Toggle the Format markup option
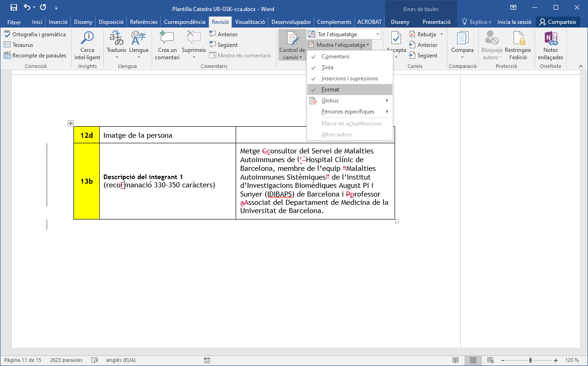The height and width of the screenshot is (366, 588). coord(330,90)
